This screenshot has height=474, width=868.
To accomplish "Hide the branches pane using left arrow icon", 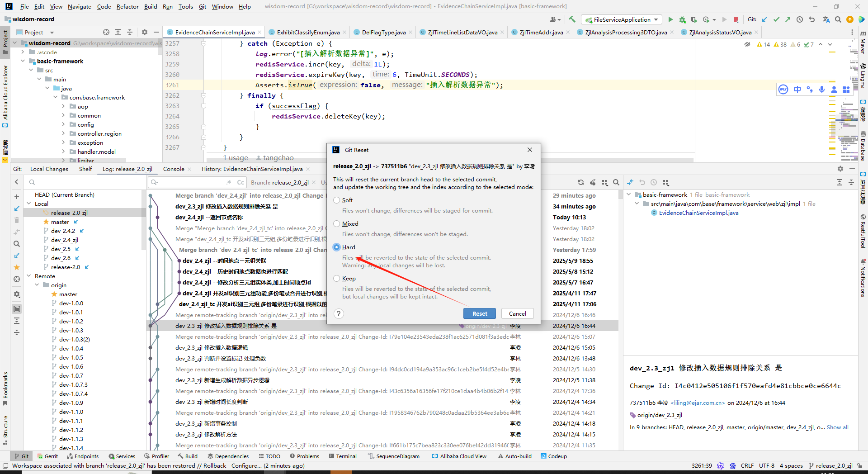I will [x=17, y=182].
